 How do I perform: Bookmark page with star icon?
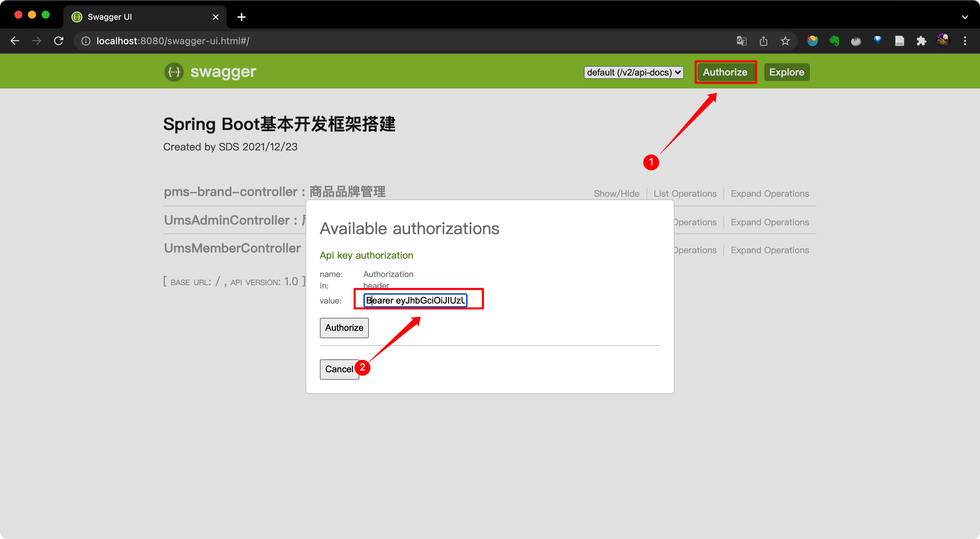pyautogui.click(x=785, y=41)
